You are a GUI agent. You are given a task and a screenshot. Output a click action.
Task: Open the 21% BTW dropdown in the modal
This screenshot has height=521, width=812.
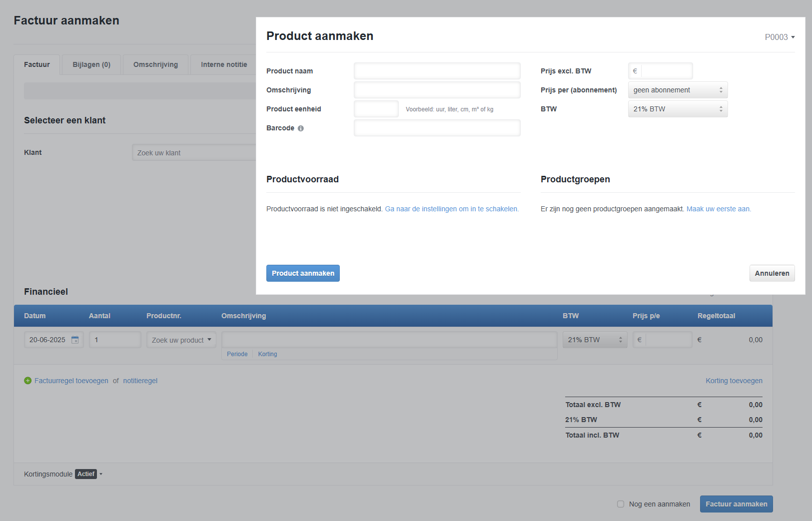tap(678, 109)
